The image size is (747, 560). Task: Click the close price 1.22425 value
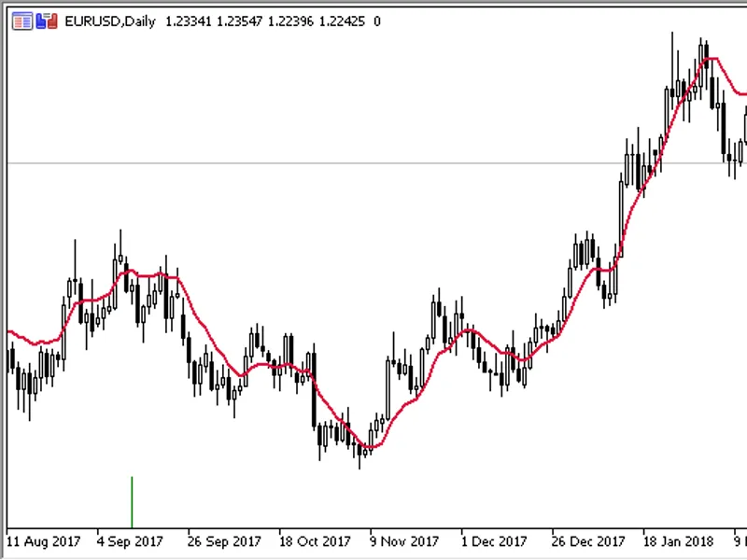pyautogui.click(x=342, y=21)
